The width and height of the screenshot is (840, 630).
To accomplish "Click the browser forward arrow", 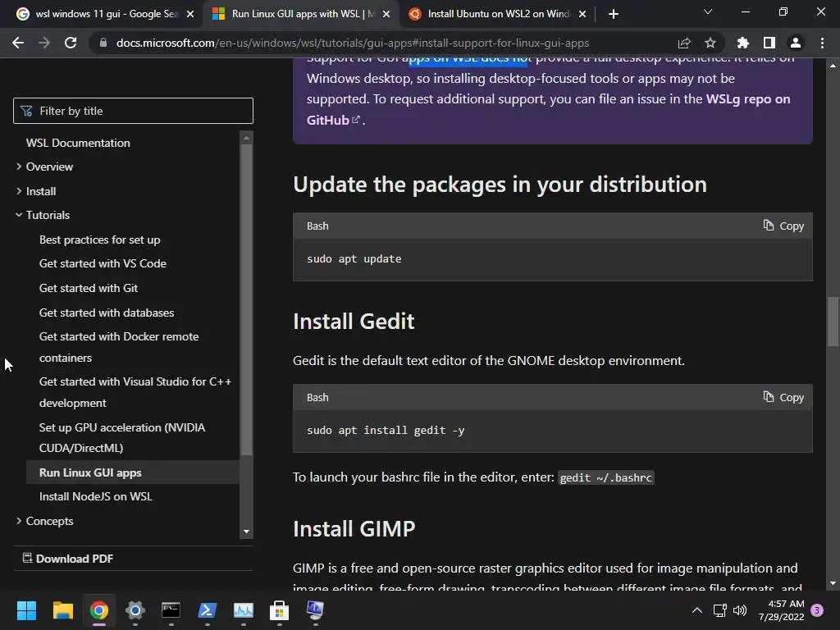I will (44, 43).
